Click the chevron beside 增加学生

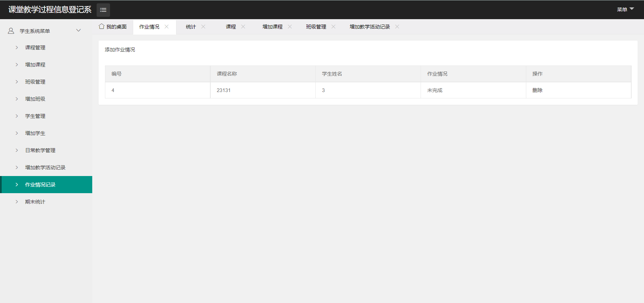pos(17,133)
